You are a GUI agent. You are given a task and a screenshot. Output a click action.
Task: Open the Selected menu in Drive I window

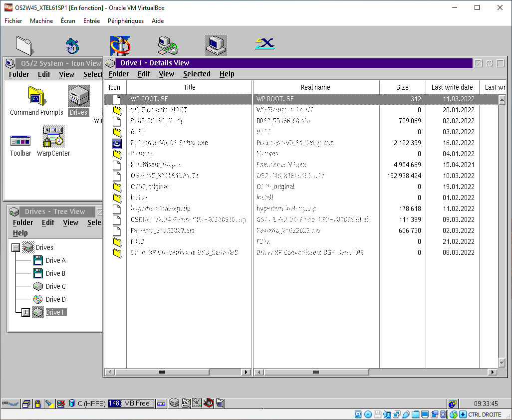197,74
